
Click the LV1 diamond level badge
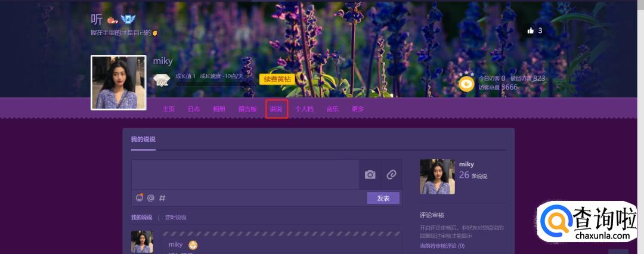click(x=162, y=80)
